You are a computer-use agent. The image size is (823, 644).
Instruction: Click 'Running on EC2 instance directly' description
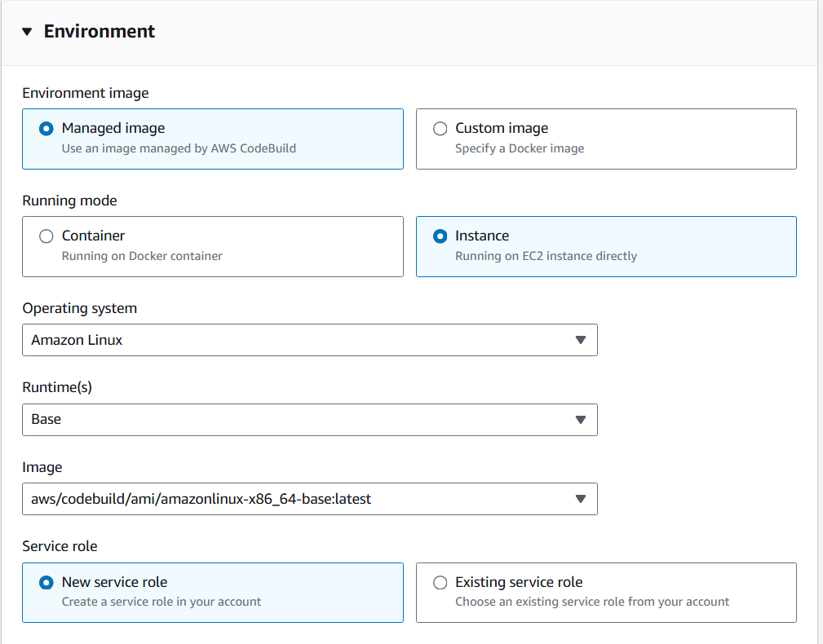546,256
